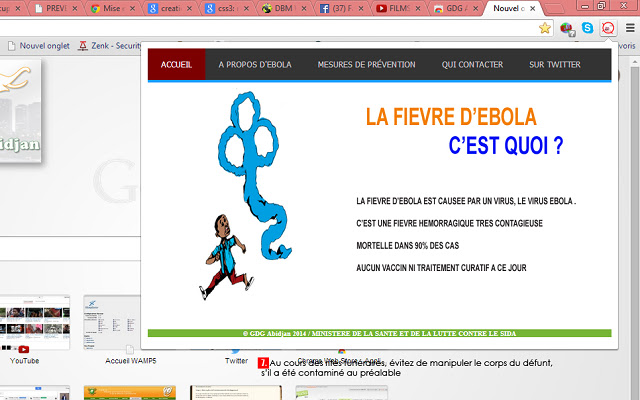Screen dimensions: 640x400
Task: Open the ACCUEIL menu item
Action: (176, 64)
